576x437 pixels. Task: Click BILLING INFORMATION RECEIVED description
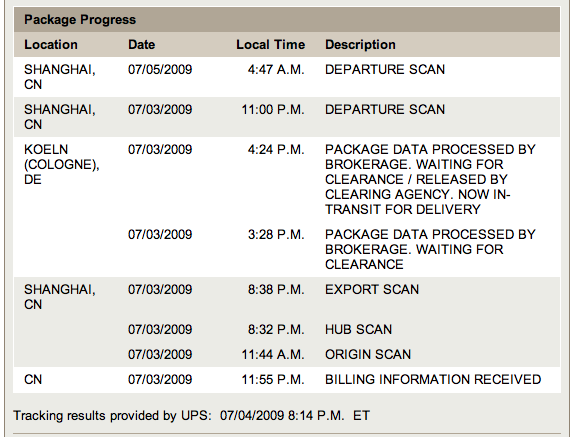point(433,379)
